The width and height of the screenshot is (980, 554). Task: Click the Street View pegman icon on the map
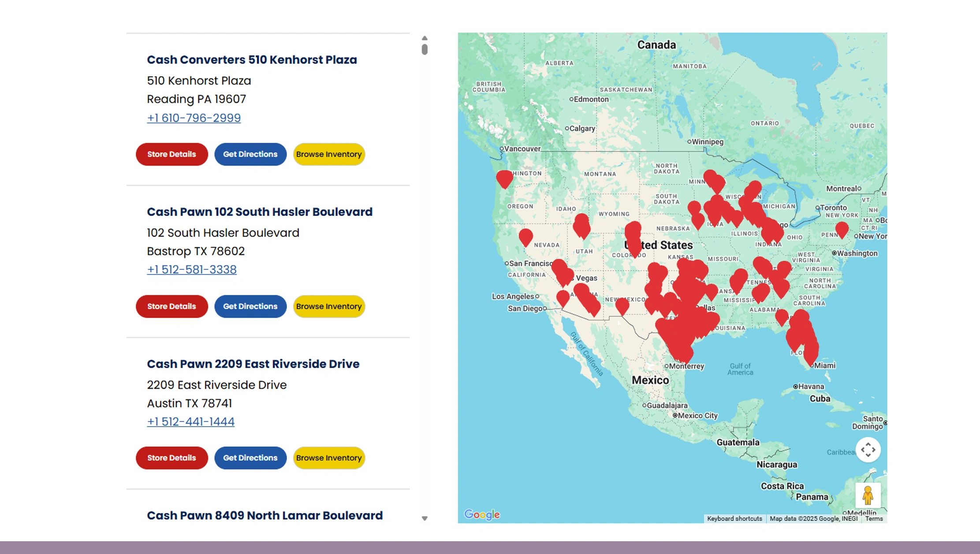[x=868, y=496]
